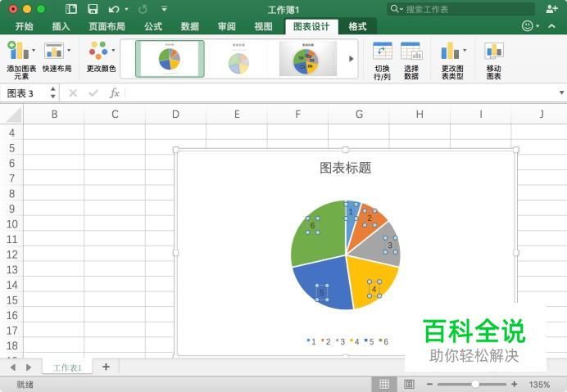Select the chart title 图表标题
567x392 pixels.
click(x=345, y=168)
